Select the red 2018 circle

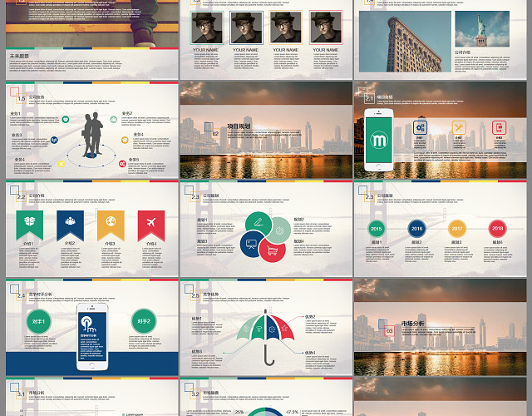tap(497, 229)
